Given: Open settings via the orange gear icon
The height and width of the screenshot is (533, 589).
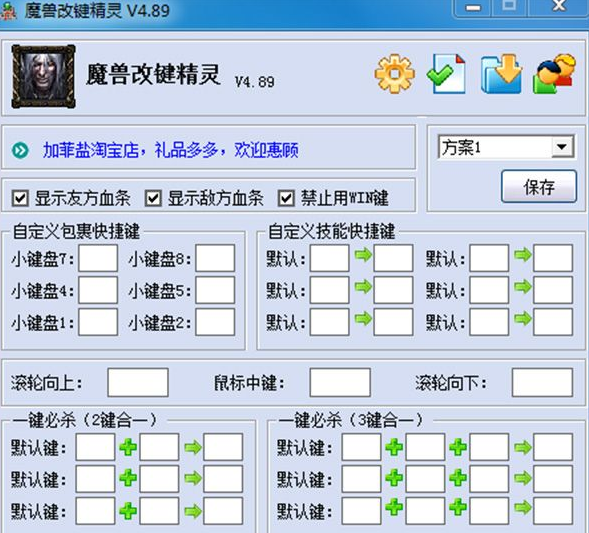Looking at the screenshot, I should click(x=394, y=74).
